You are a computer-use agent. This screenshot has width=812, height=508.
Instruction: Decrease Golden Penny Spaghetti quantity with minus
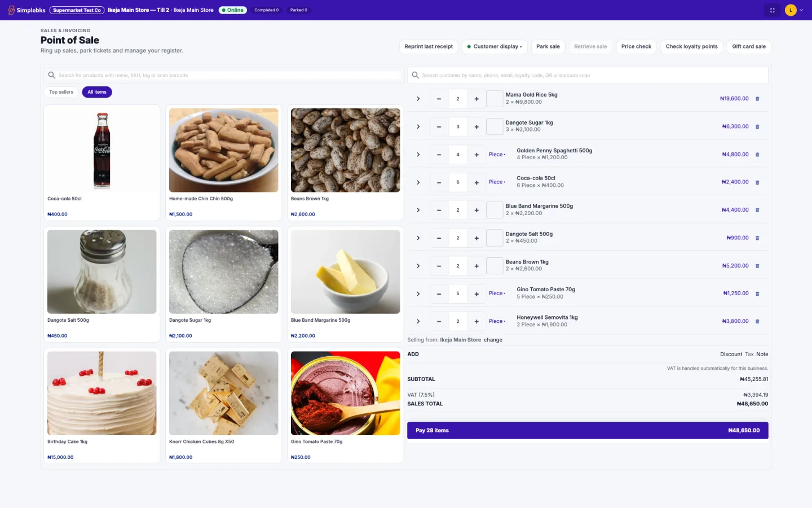click(439, 155)
